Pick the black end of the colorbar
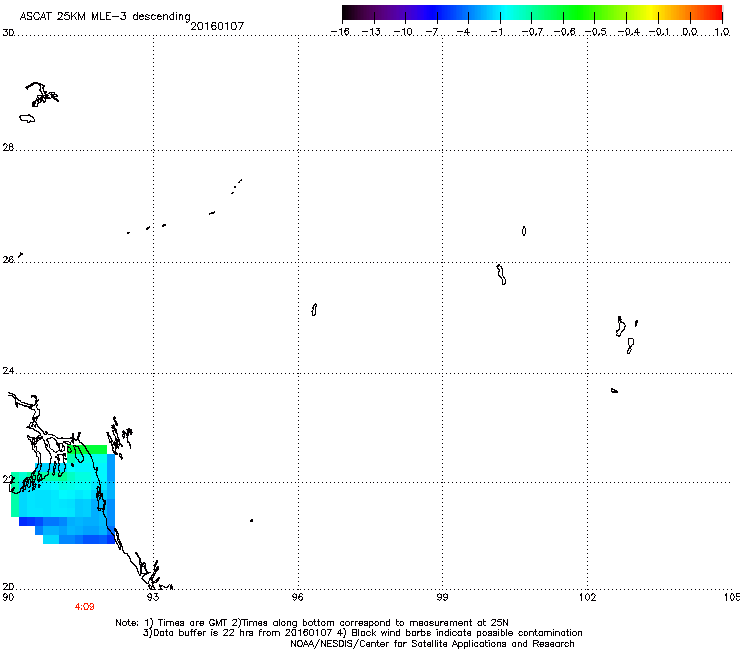The height and width of the screenshot is (650, 740). (x=349, y=13)
